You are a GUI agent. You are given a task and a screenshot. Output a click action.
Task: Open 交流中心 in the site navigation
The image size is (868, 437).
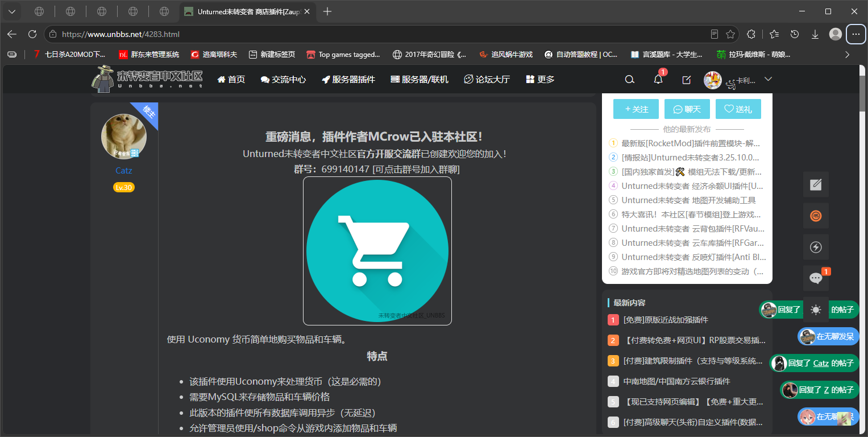pyautogui.click(x=283, y=80)
